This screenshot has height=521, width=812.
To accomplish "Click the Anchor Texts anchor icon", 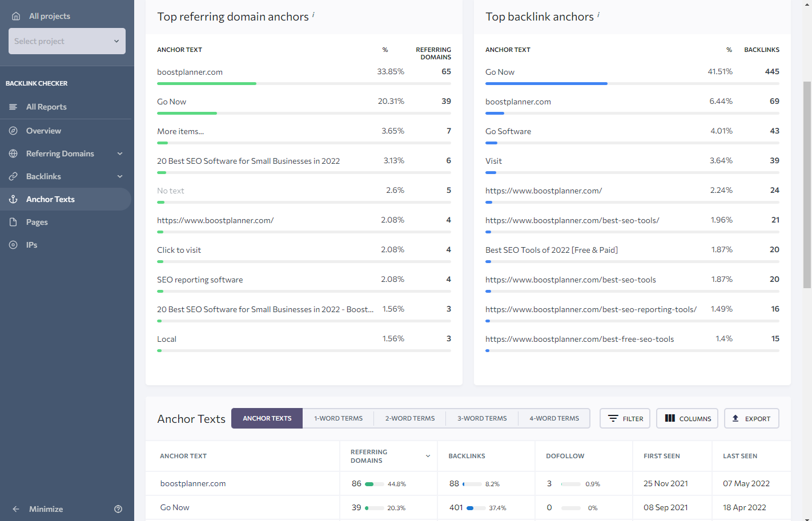I will [x=13, y=199].
